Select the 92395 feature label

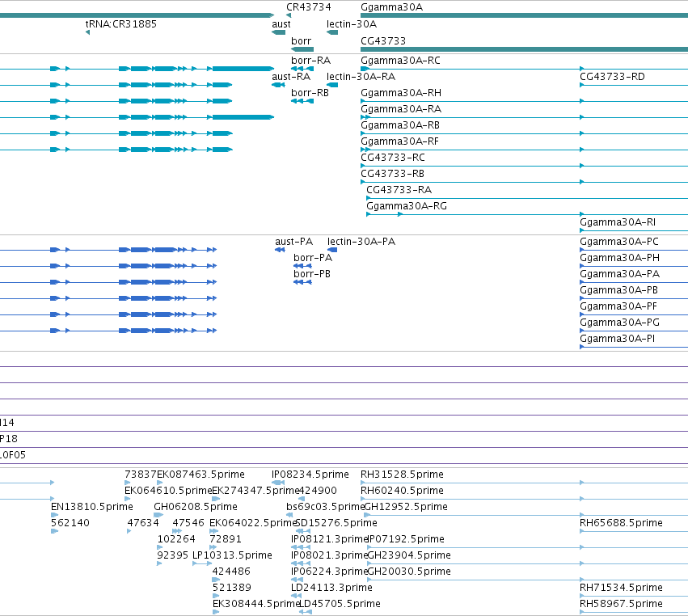(x=173, y=555)
